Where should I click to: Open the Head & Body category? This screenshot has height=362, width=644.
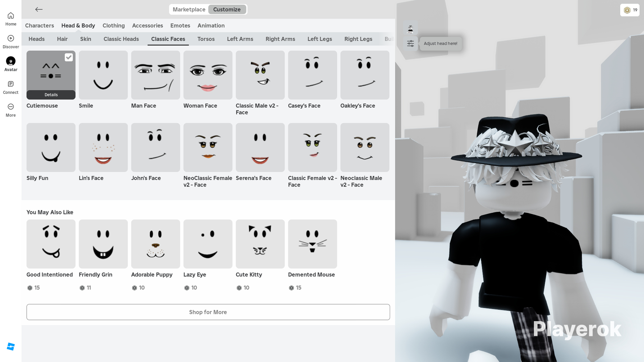78,25
